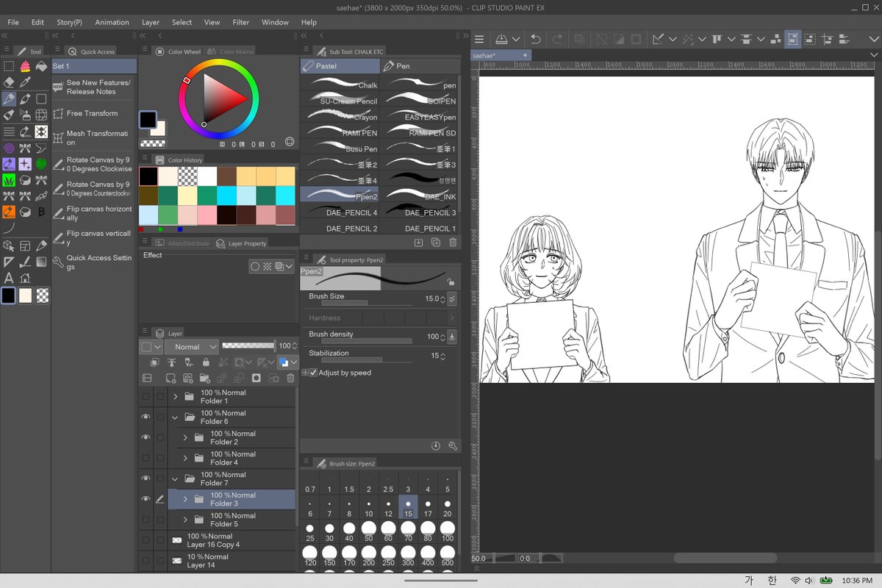This screenshot has height=588, width=882.
Task: Expand Folder 1 in layer list
Action: pyautogui.click(x=175, y=396)
